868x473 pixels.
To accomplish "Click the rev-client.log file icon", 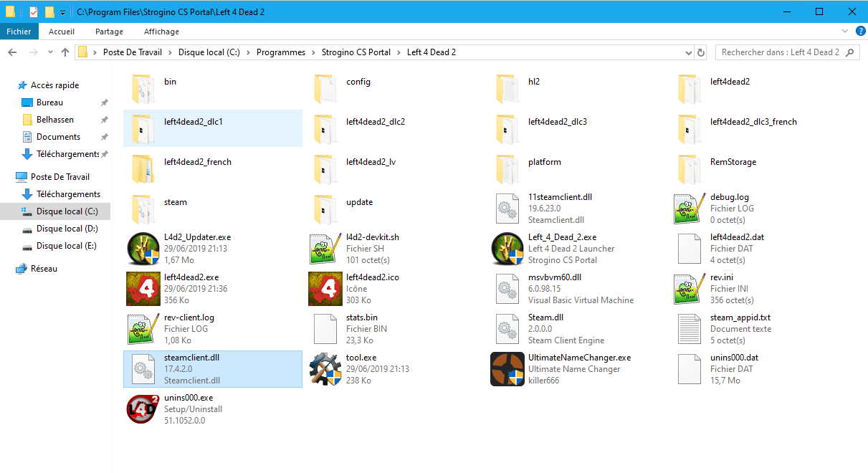I will pyautogui.click(x=143, y=329).
